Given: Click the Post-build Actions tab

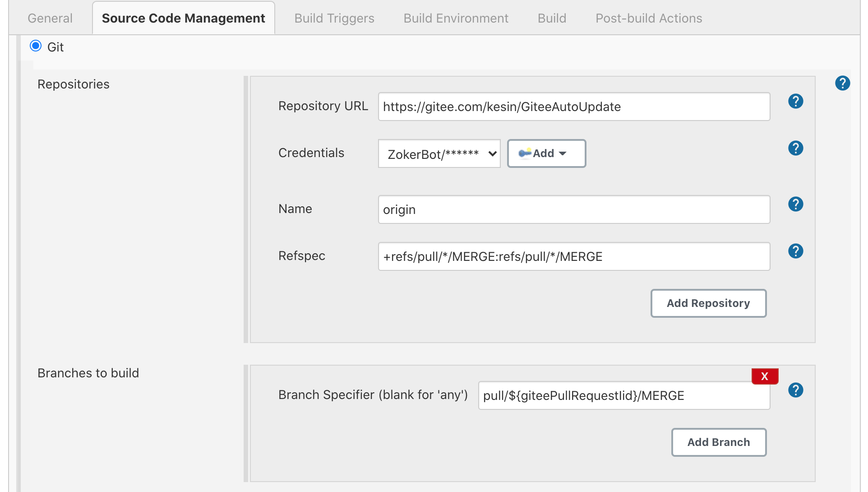Looking at the screenshot, I should point(649,18).
